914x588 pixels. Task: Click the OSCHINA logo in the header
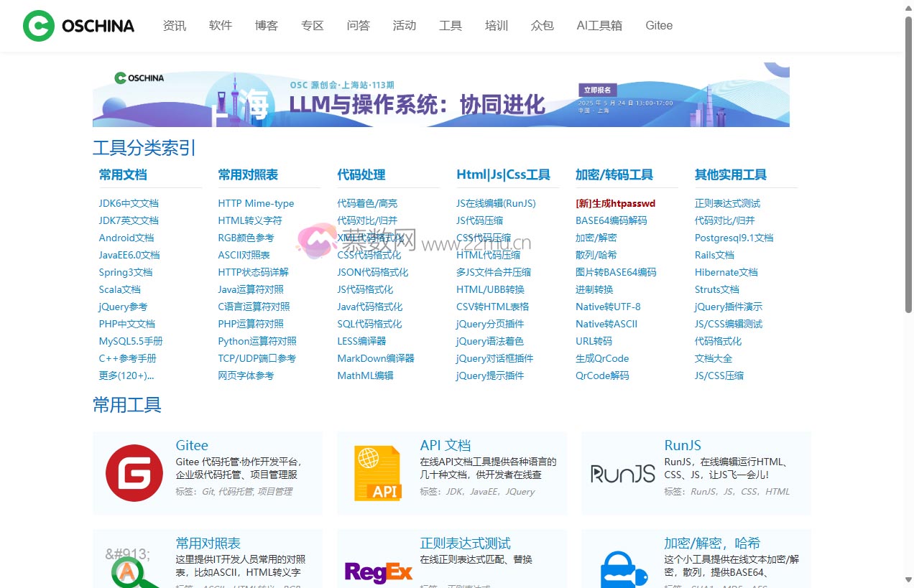(78, 25)
